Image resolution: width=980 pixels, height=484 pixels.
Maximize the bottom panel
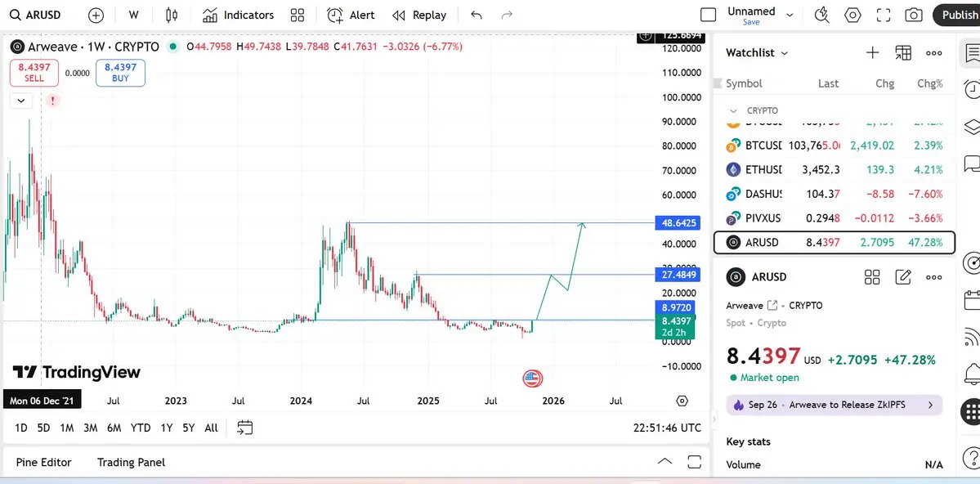click(695, 462)
